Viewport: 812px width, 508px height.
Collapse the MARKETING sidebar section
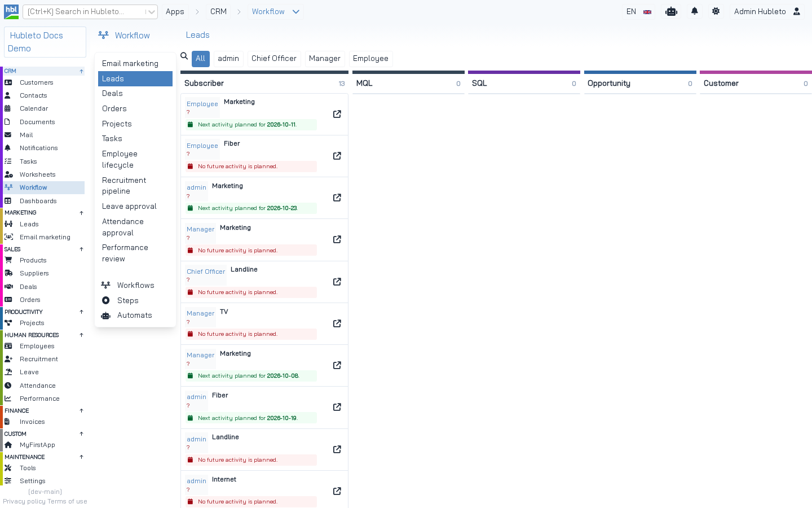(81, 213)
